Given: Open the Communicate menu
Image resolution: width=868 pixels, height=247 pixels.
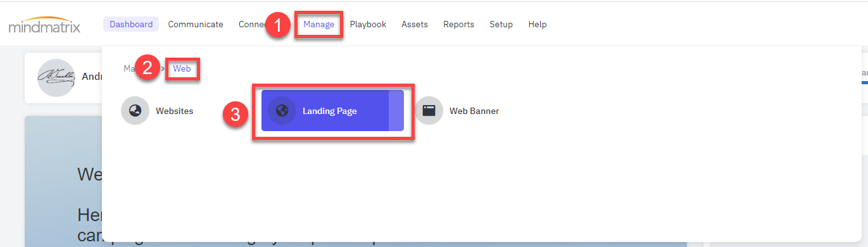Looking at the screenshot, I should tap(196, 25).
